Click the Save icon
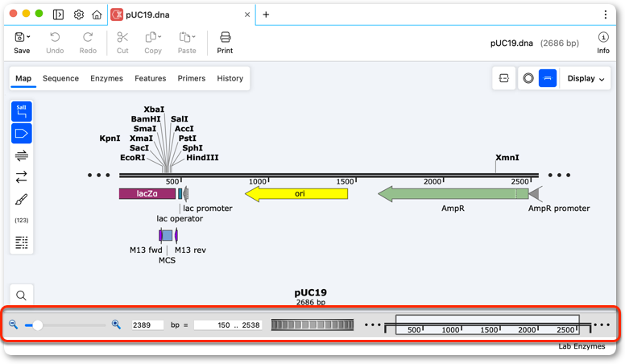The height and width of the screenshot is (364, 625). pyautogui.click(x=19, y=38)
